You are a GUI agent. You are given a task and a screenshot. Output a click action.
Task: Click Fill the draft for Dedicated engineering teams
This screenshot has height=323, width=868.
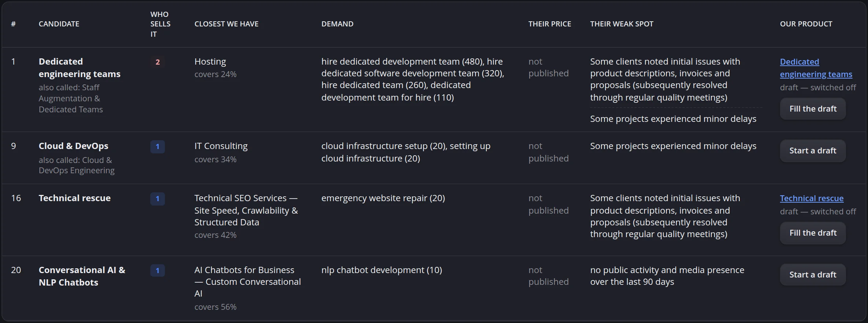pyautogui.click(x=813, y=109)
